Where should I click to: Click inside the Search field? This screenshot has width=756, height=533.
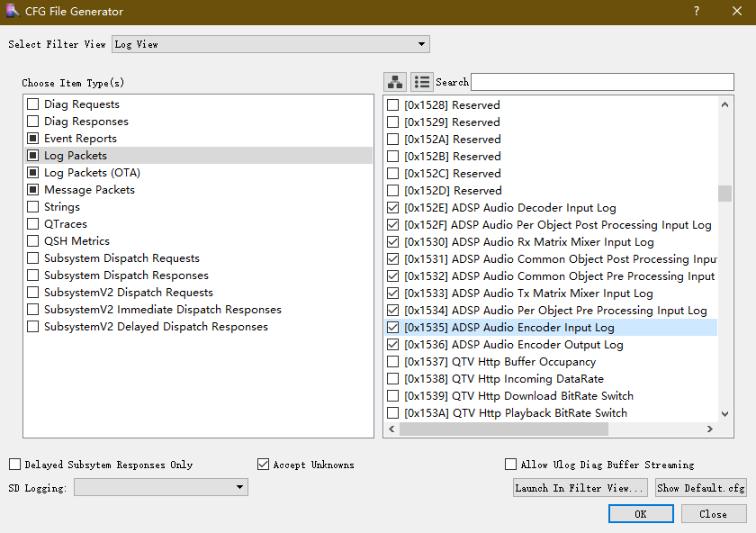point(601,81)
